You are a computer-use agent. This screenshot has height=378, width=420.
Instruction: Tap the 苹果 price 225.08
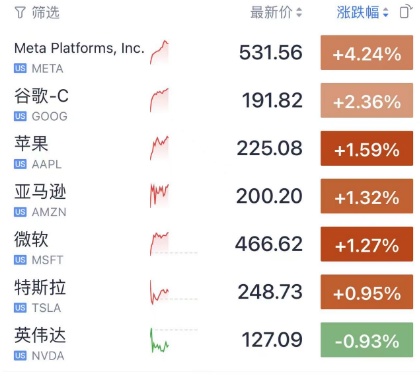point(269,148)
